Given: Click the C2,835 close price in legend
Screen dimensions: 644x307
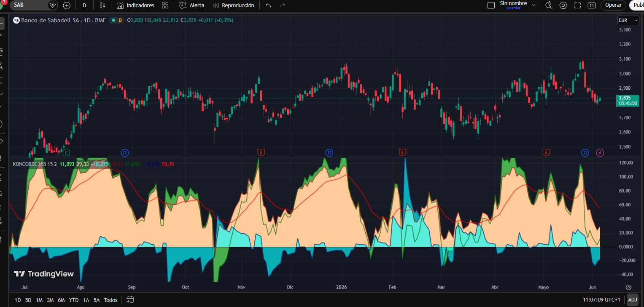Looking at the screenshot, I should coord(189,20).
